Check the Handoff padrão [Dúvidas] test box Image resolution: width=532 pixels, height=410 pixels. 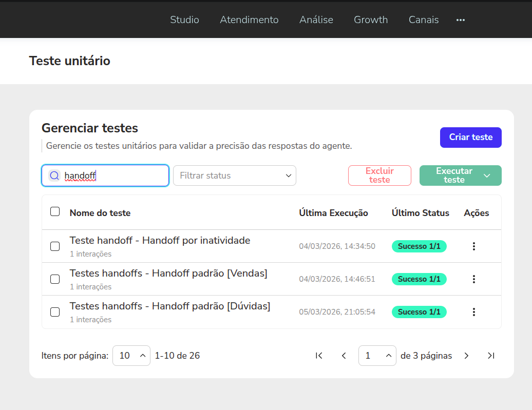click(55, 312)
